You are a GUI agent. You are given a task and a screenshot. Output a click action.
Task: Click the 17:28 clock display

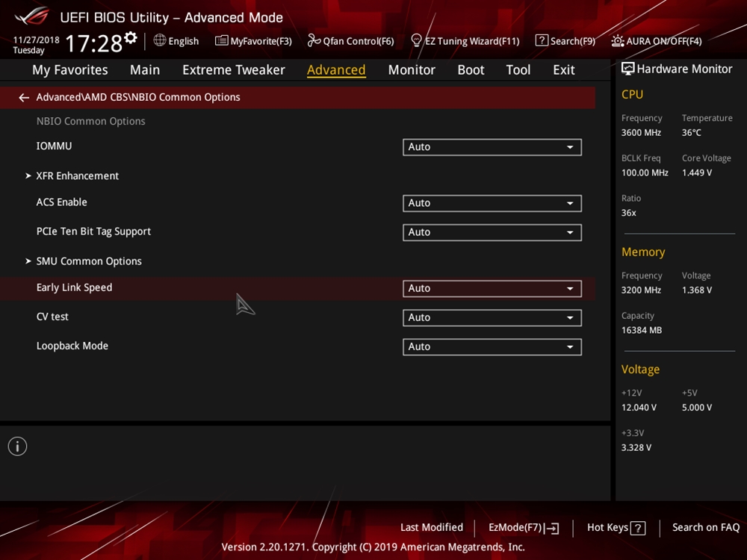coord(94,43)
